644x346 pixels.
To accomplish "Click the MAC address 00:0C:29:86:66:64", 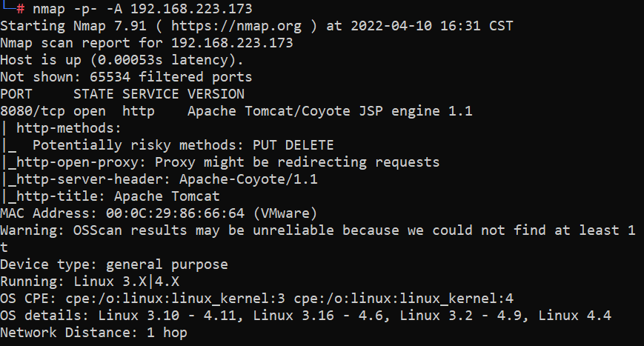I will (175, 213).
